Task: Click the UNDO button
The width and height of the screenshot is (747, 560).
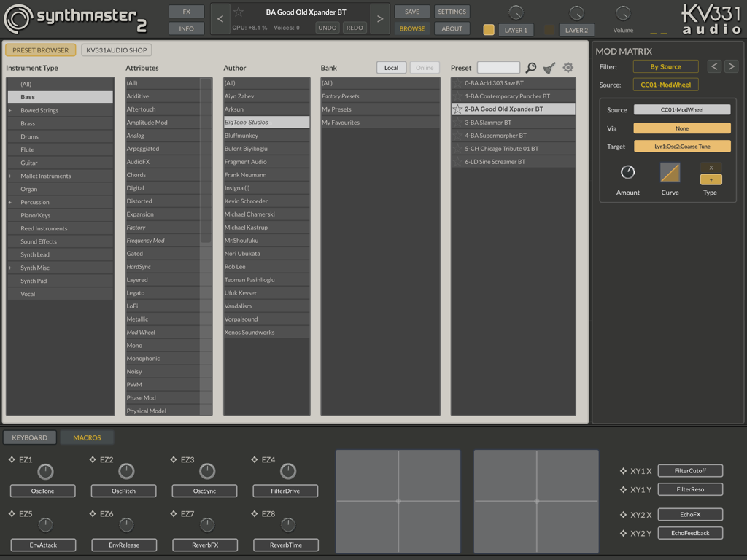Action: coord(326,26)
